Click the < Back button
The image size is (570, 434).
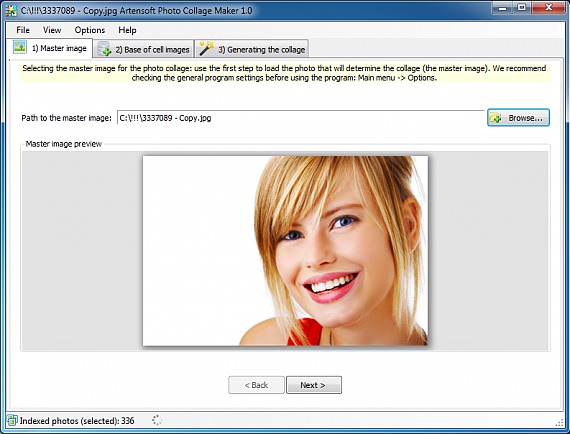click(256, 385)
